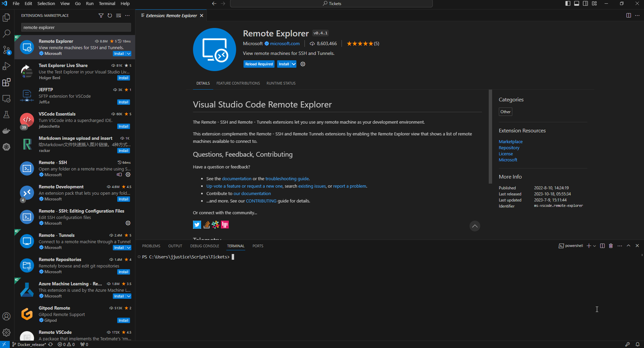The height and width of the screenshot is (348, 644).
Task: Open the Testing view from the activity bar
Action: (x=6, y=115)
